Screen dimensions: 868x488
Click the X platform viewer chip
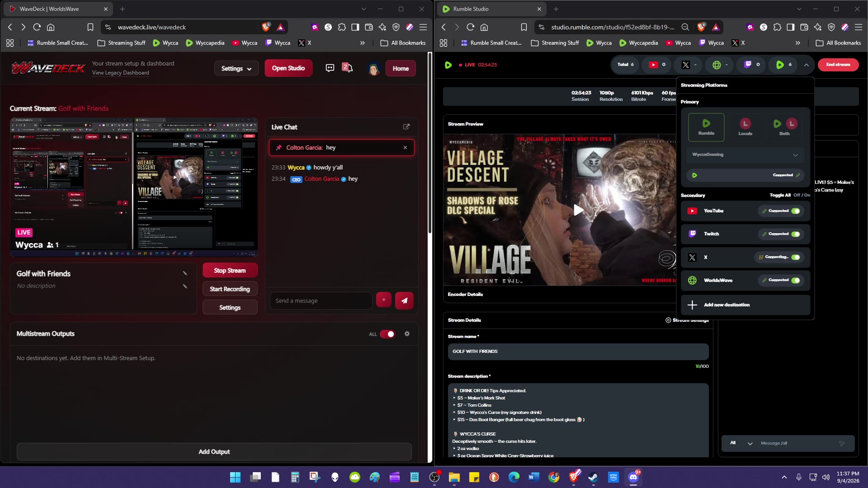(689, 65)
